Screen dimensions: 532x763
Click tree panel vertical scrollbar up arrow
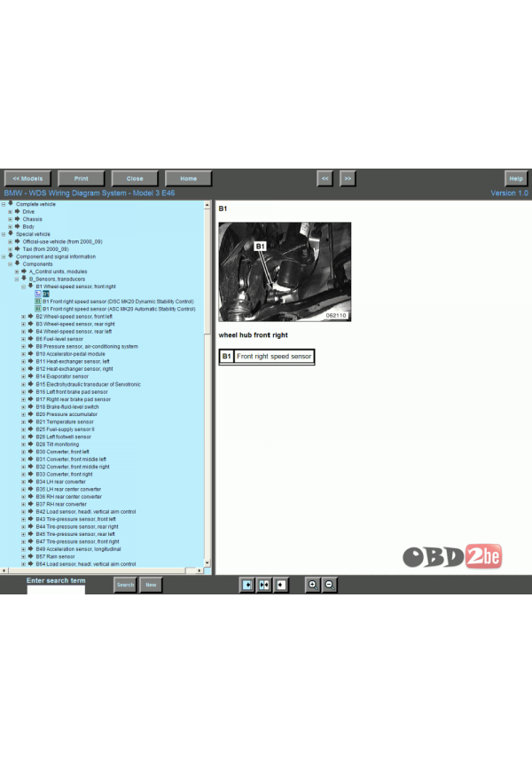207,204
